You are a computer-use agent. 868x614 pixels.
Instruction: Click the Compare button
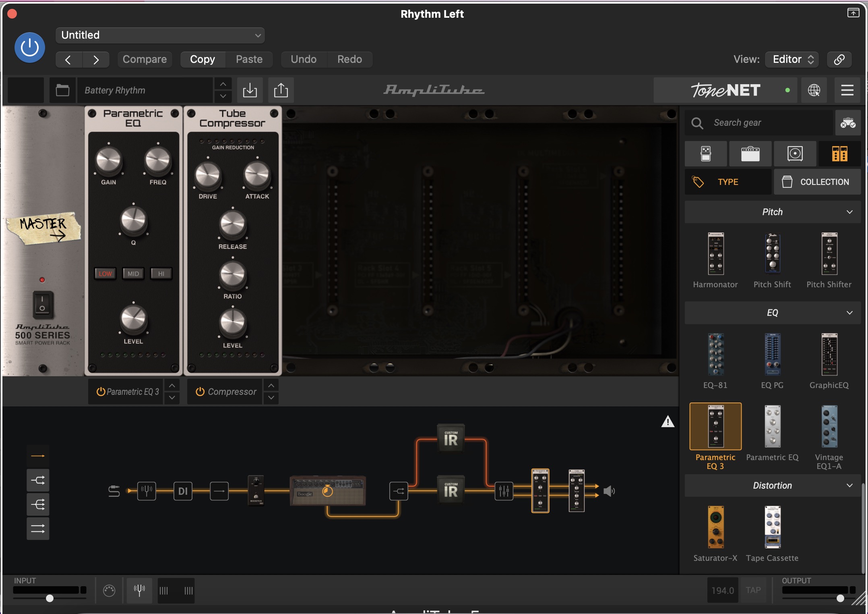[x=145, y=60]
